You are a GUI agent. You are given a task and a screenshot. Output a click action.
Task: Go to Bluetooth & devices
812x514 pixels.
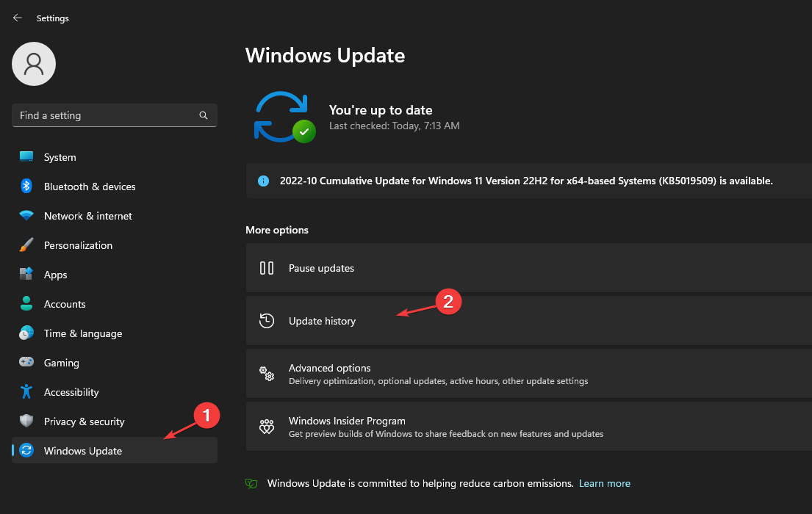(x=115, y=187)
